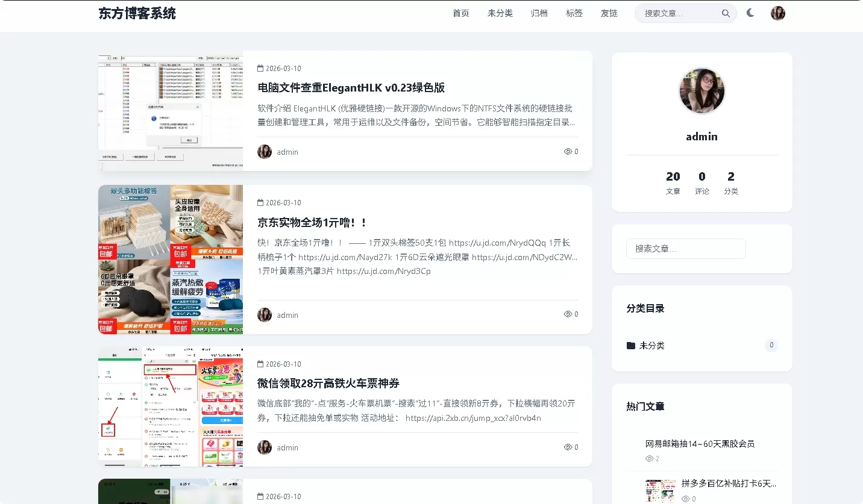Image resolution: width=863 pixels, height=504 pixels.
Task: Click the admin username in the profile card
Action: [701, 136]
